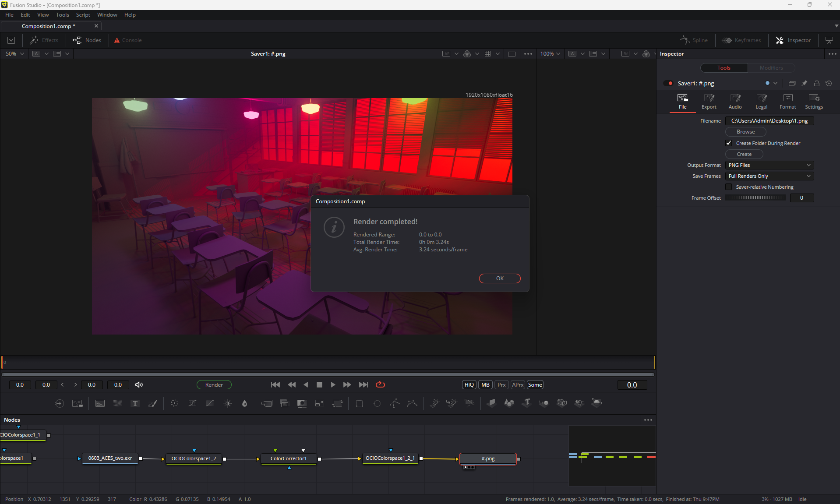Select the ColorCorrector1 node

click(x=288, y=458)
